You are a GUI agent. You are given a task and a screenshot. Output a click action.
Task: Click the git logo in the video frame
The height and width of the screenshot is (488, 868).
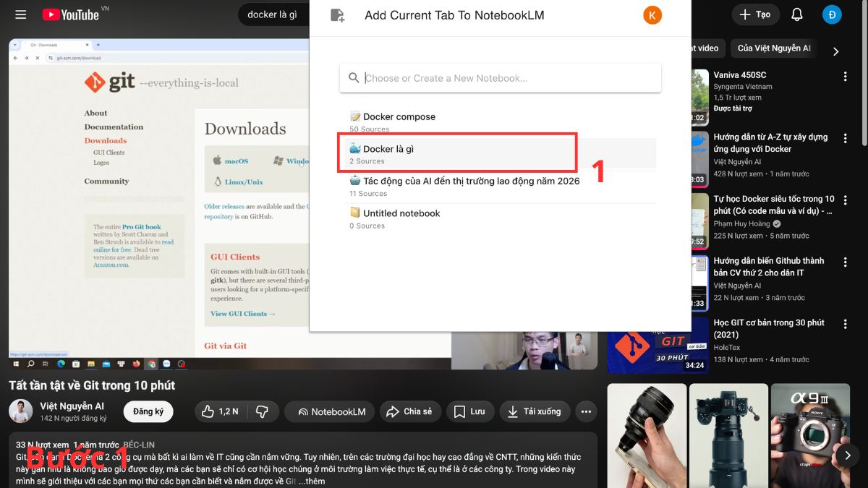110,82
